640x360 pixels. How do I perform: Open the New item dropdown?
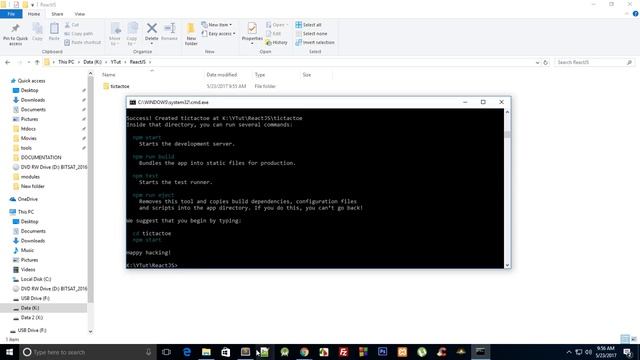coord(217,25)
